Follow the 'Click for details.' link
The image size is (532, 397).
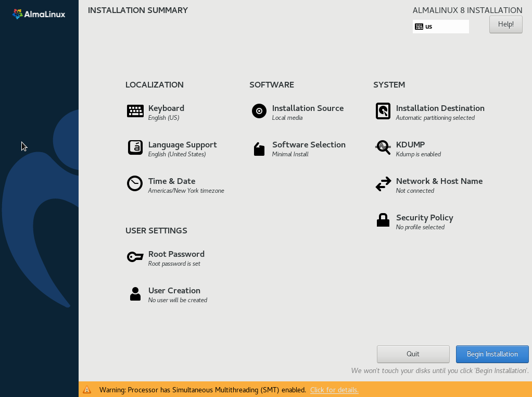pyautogui.click(x=334, y=390)
